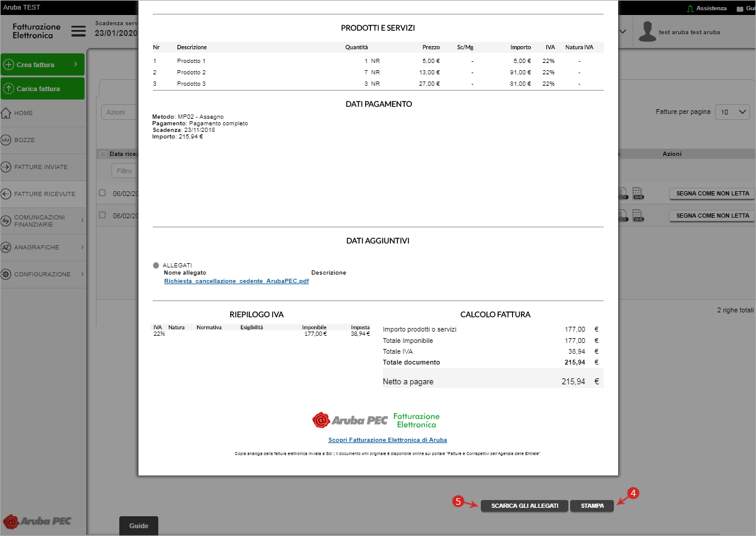The image size is (756, 536).
Task: Click the Aruba PEC logo in invoice footer
Action: 350,420
